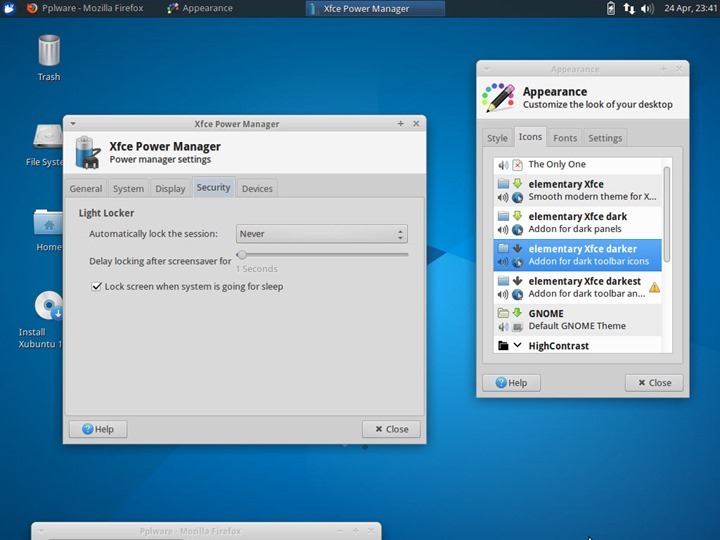
Task: Click the Appearance icon list scrollbar
Action: (x=667, y=214)
